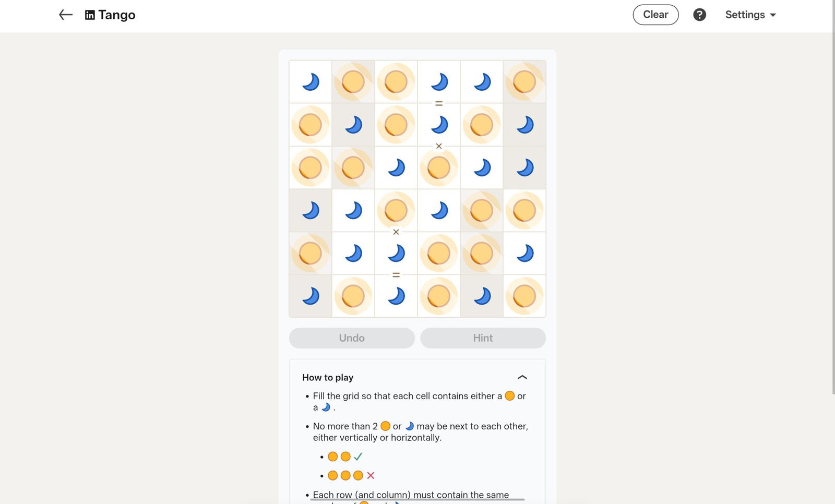
Task: Click the sun in the grid's top-right corner
Action: 524,82
